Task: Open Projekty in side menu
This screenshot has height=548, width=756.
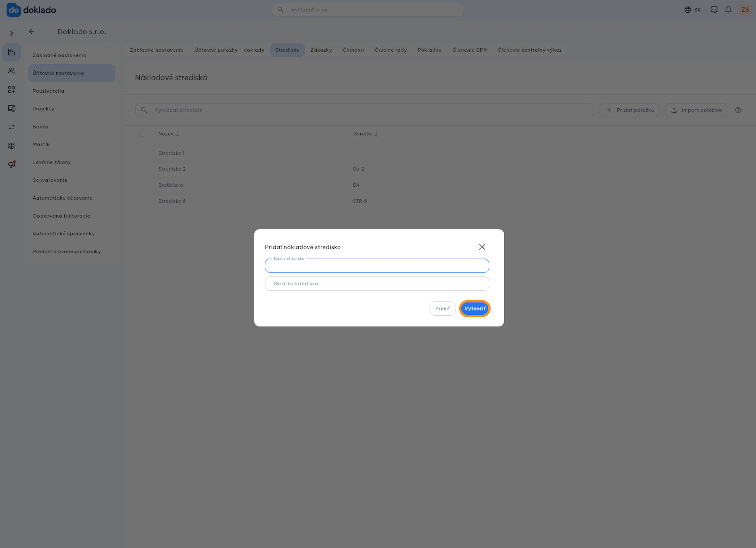Action: (x=72, y=109)
